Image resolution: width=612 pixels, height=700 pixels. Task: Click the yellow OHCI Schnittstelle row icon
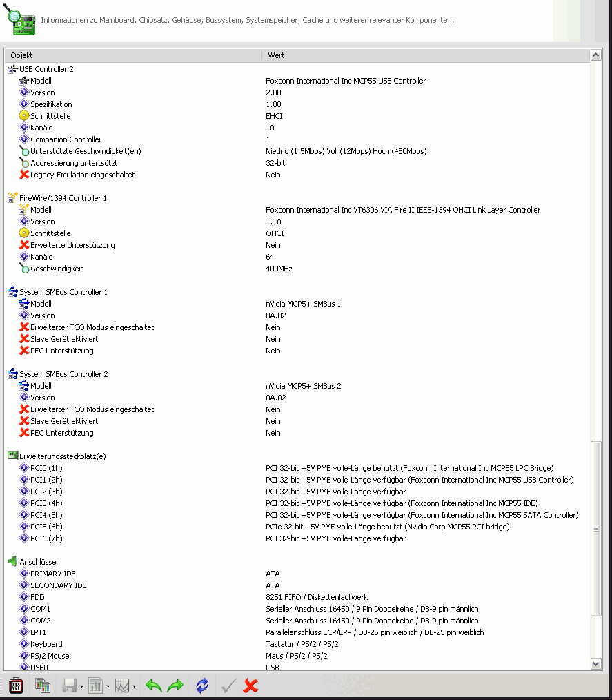click(24, 233)
